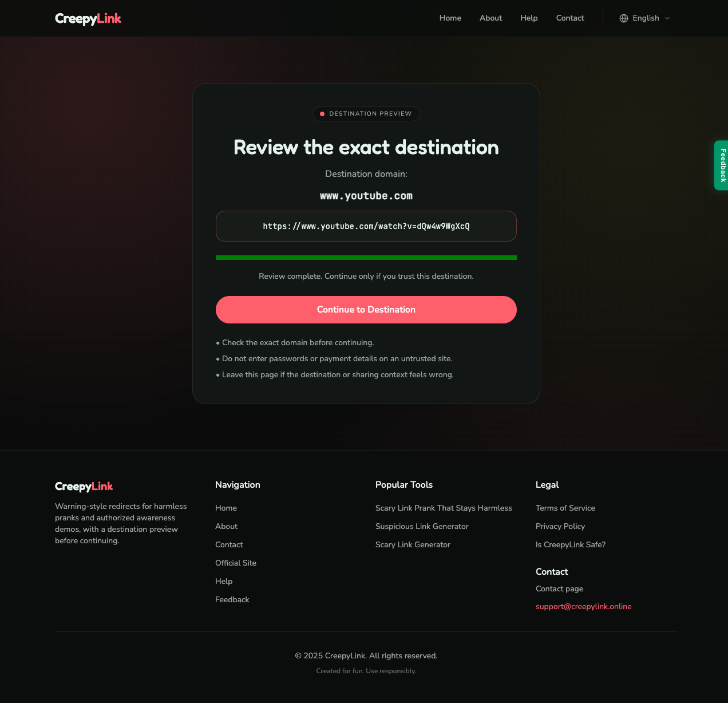Image resolution: width=728 pixels, height=703 pixels.
Task: Open Contact in top navigation
Action: [570, 18]
